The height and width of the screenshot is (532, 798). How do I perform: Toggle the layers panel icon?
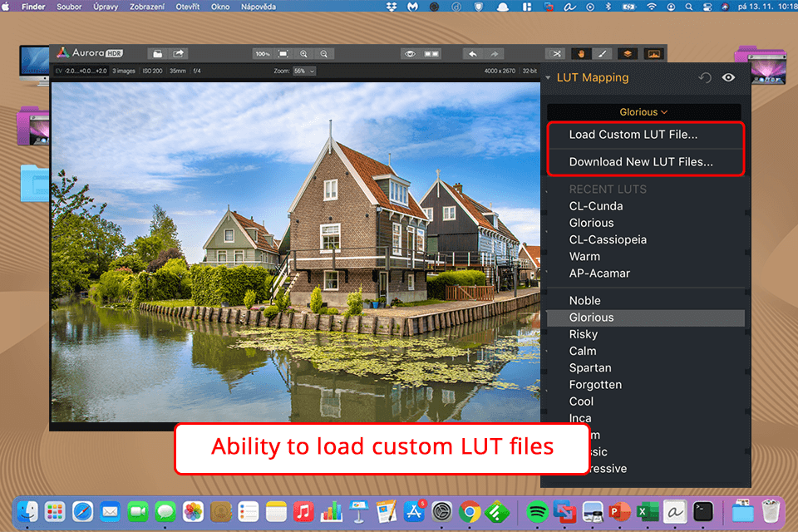click(x=628, y=53)
